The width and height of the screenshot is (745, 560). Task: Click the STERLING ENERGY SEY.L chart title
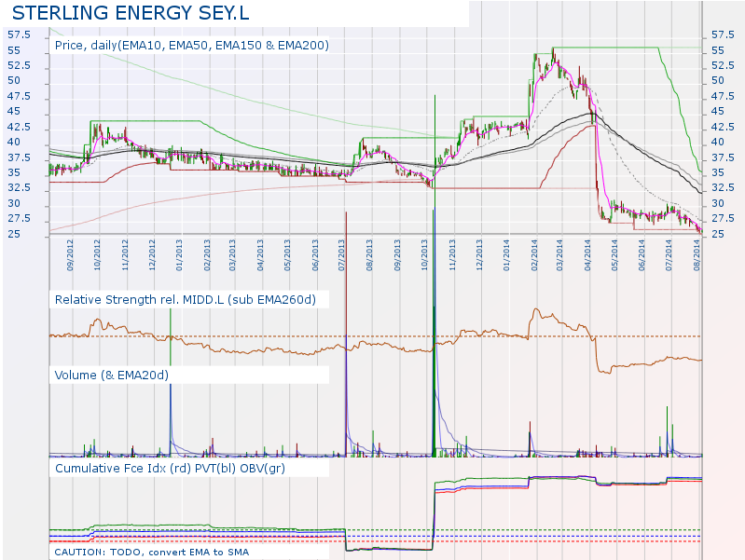131,13
